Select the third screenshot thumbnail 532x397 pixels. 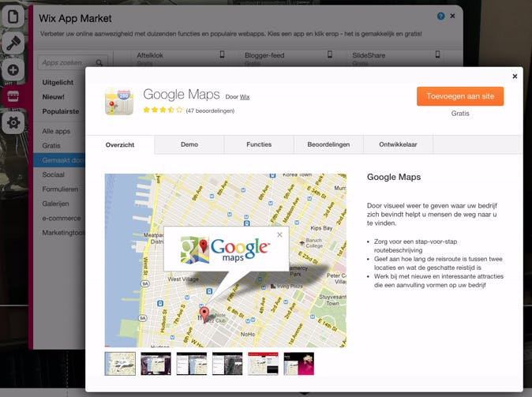coord(192,363)
